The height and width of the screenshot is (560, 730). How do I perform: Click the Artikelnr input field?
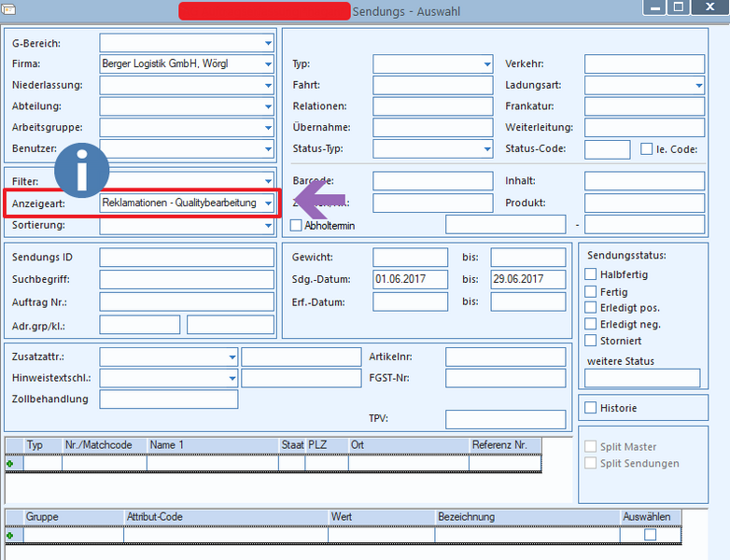tap(506, 357)
